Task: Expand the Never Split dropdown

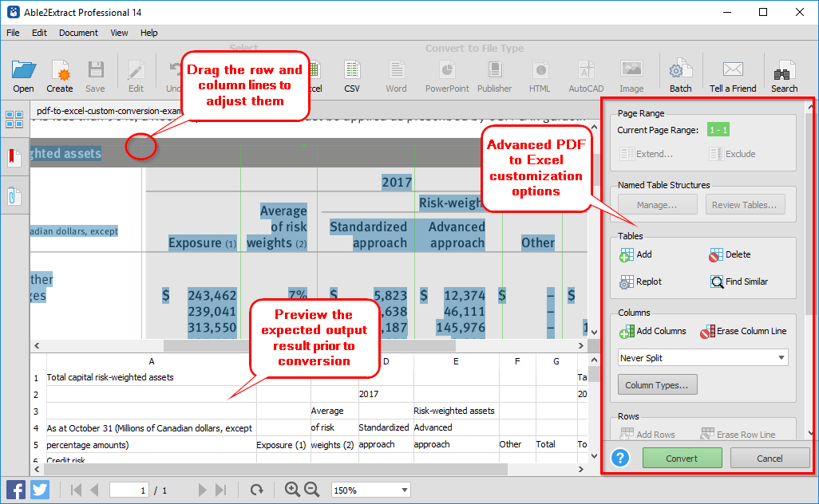Action: pyautogui.click(x=702, y=358)
